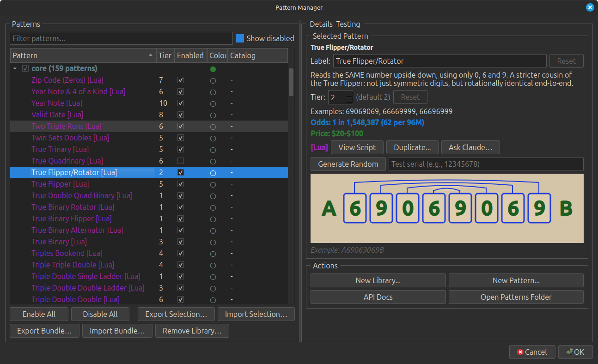Close the Pattern Manager dialog
This screenshot has width=598, height=364.
pos(590,7)
